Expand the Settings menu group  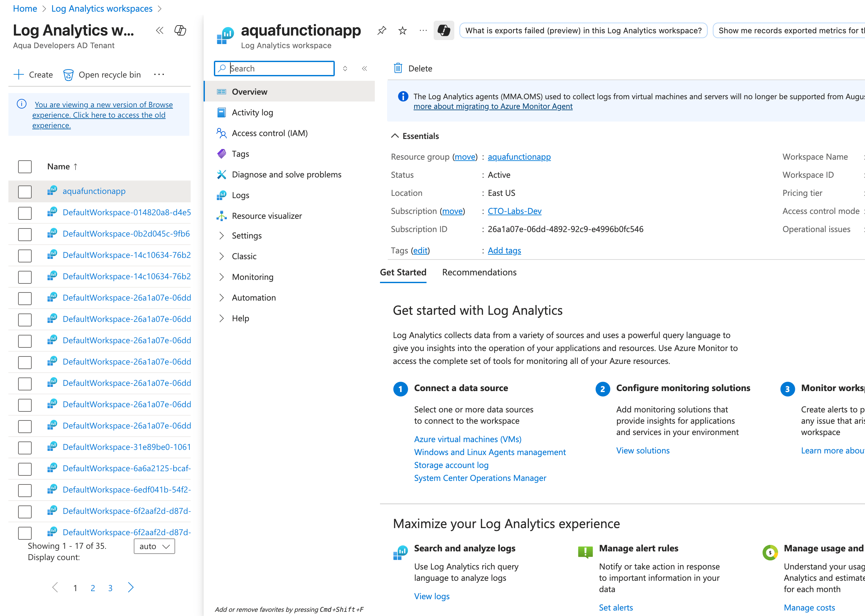click(221, 236)
